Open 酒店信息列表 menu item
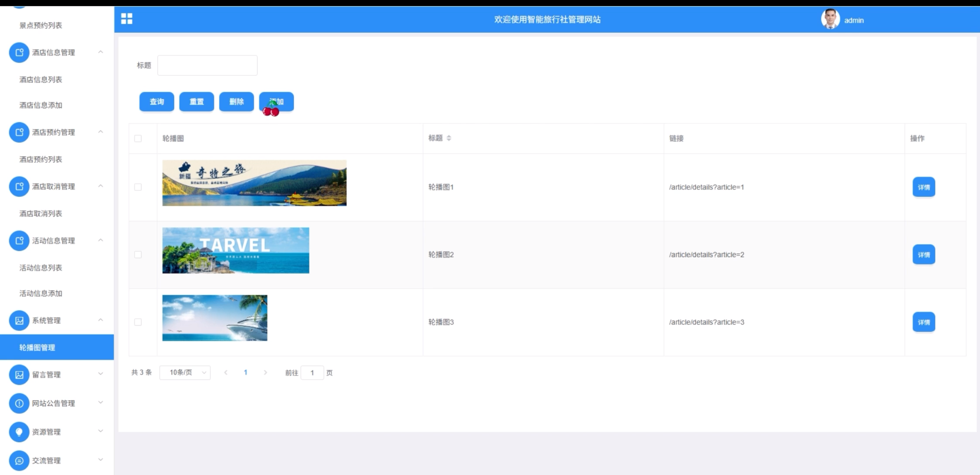 tap(41, 79)
